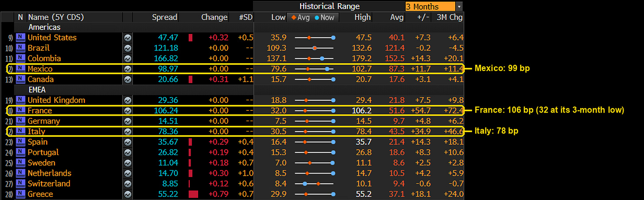This screenshot has width=644, height=200.
Task: Toggle the Now marker legend
Action: (325, 17)
